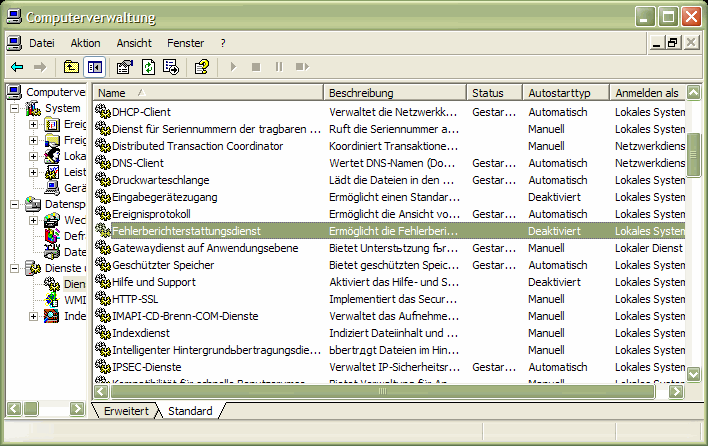708x446 pixels.
Task: Select the Gerä tree item icon
Action: (52, 188)
